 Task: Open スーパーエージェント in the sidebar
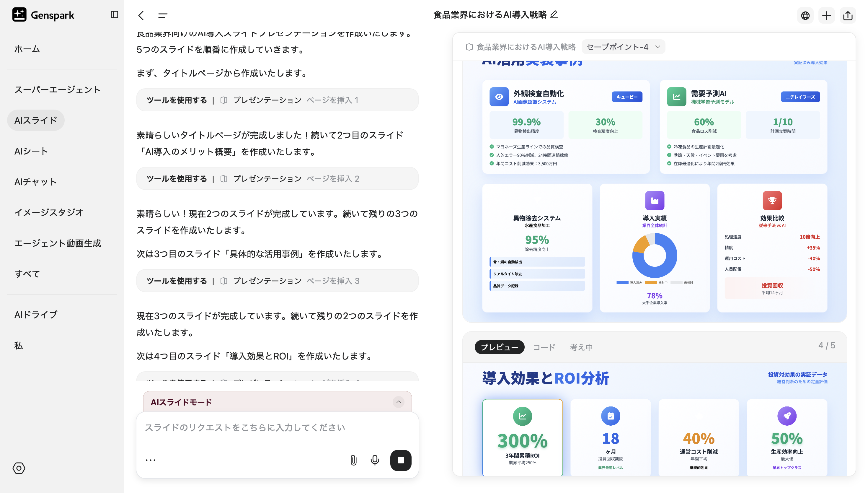[57, 90]
